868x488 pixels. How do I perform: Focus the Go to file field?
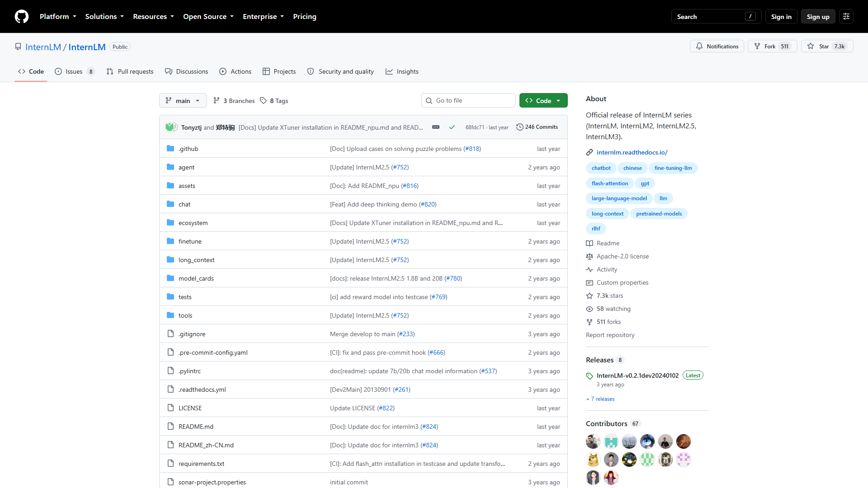(468, 100)
